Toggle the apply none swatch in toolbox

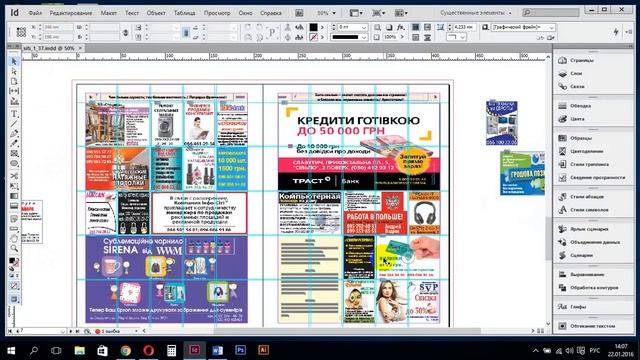click(x=14, y=286)
